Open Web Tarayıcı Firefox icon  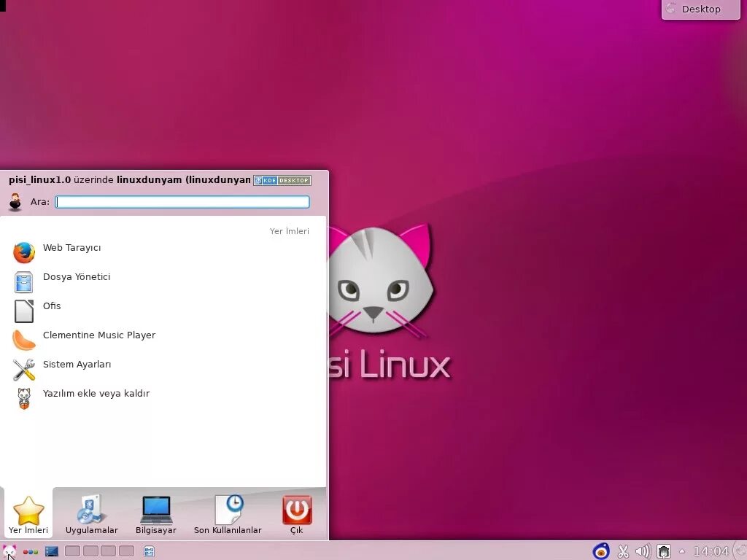[24, 253]
